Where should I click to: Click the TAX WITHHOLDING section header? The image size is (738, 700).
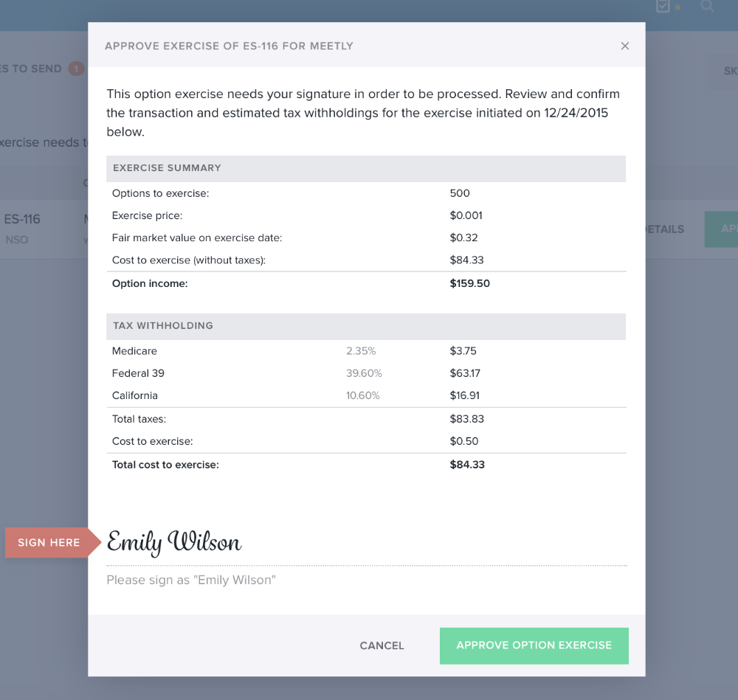coord(163,326)
